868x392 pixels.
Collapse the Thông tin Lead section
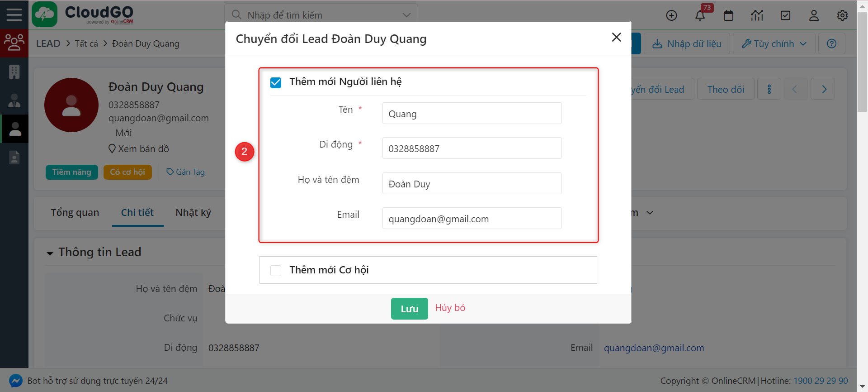click(50, 253)
